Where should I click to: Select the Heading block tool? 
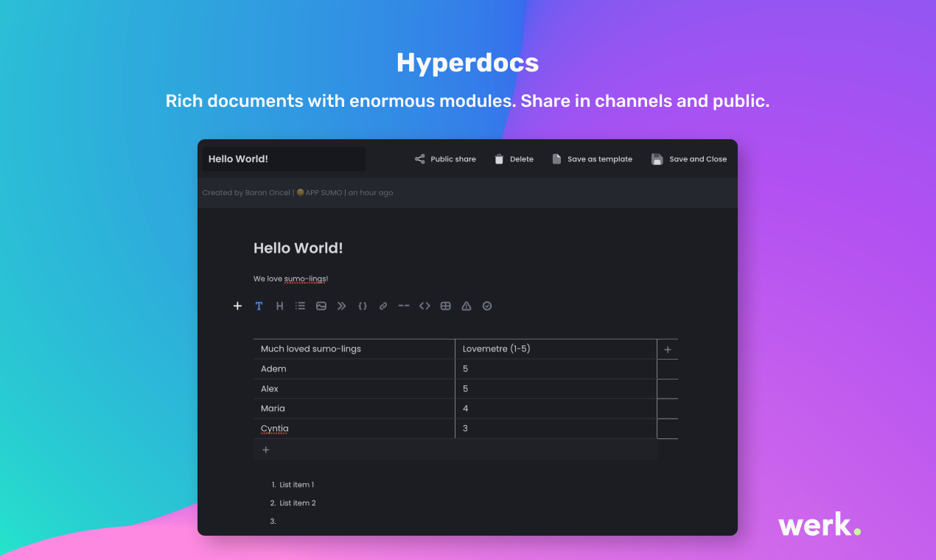[279, 306]
